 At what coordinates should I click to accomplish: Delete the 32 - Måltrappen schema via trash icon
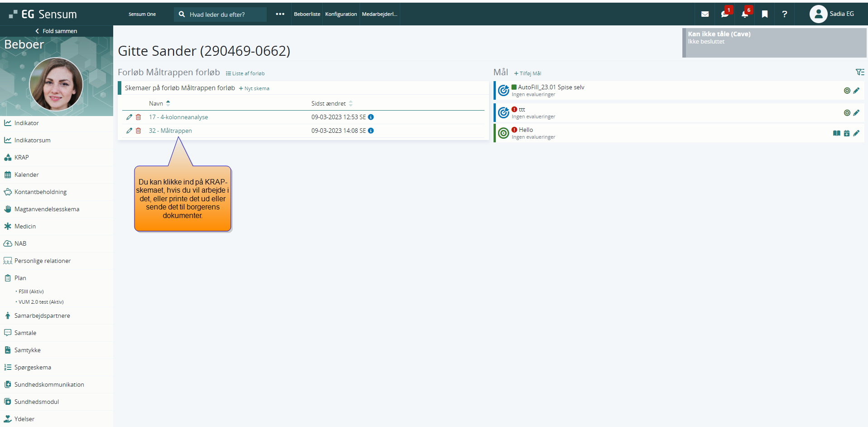point(139,131)
